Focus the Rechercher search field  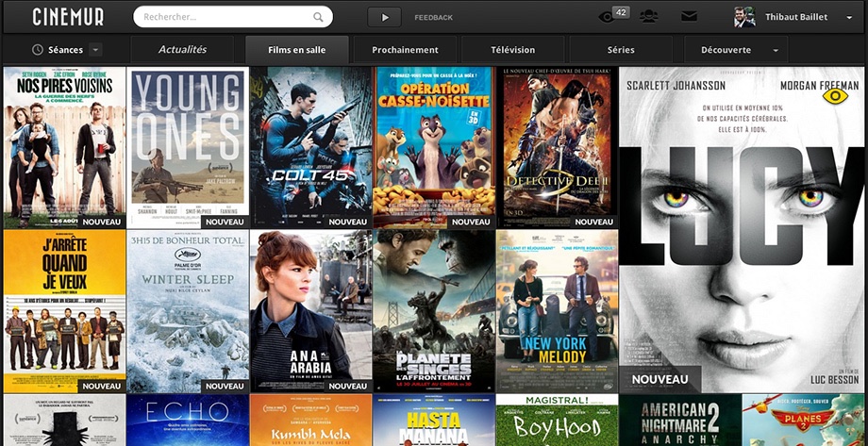click(x=222, y=17)
